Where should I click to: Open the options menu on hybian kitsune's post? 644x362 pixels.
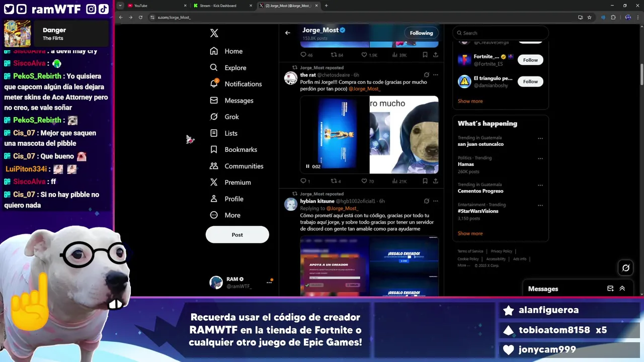coord(436,201)
